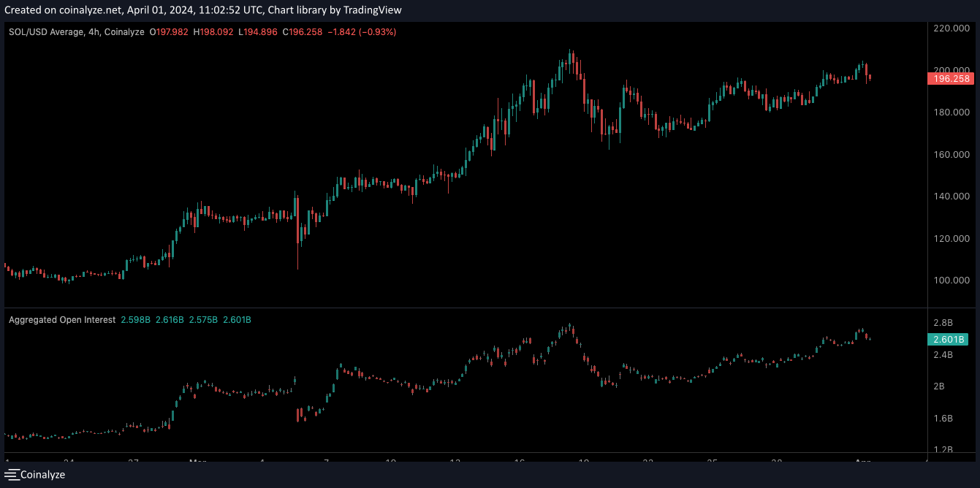This screenshot has width=980, height=488.
Task: Click the green 2.601B open interest label
Action: 949,339
